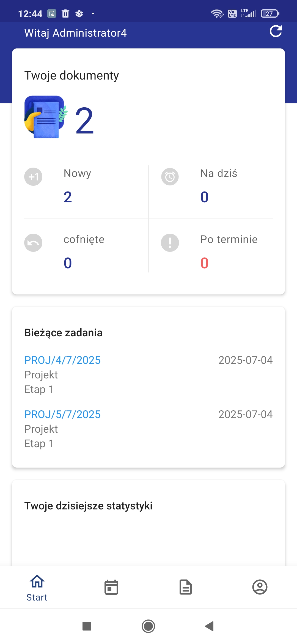The height and width of the screenshot is (644, 297).
Task: Tap the +1 Nowy icon
Action: [x=33, y=177]
